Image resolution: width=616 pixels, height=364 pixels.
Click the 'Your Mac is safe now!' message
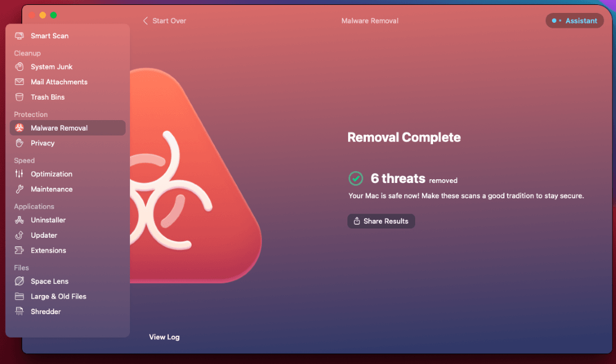point(466,195)
